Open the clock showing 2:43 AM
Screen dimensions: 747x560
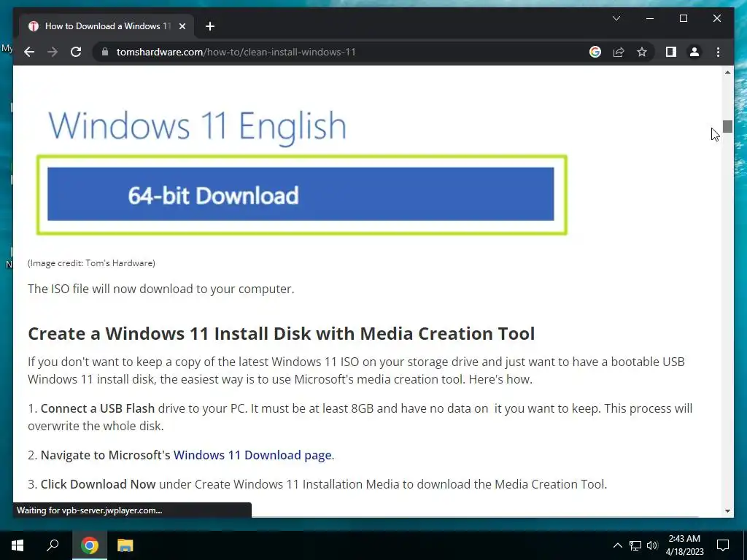pos(684,545)
